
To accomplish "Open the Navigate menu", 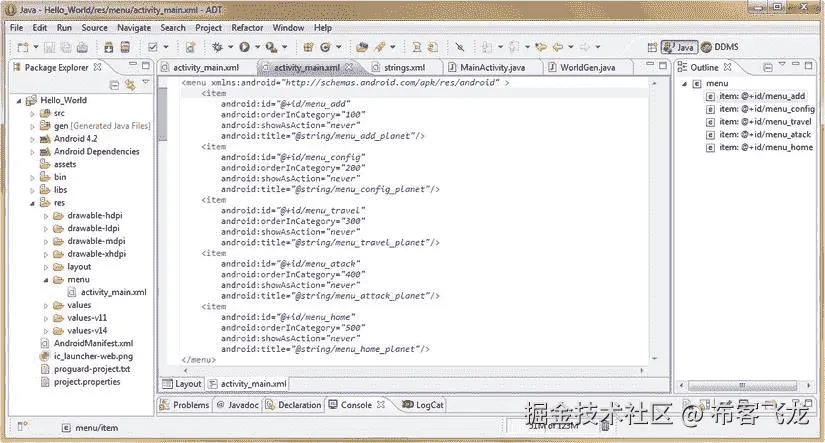I will click(134, 28).
